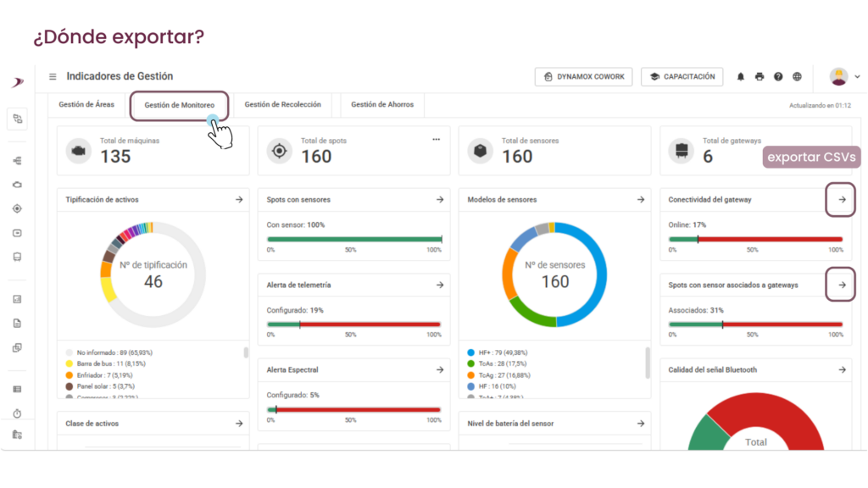The image size is (868, 488).
Task: Expand Spots con sensor asociados a gateways arrow
Action: click(842, 285)
